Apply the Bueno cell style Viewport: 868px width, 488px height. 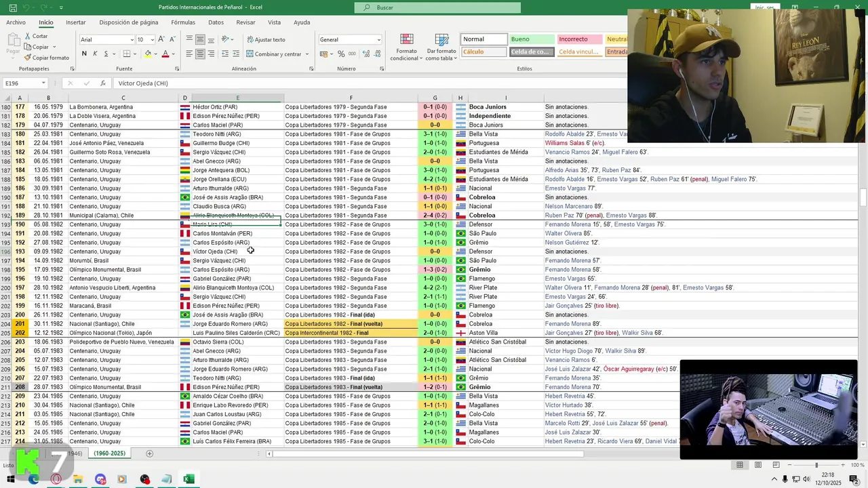tap(531, 39)
